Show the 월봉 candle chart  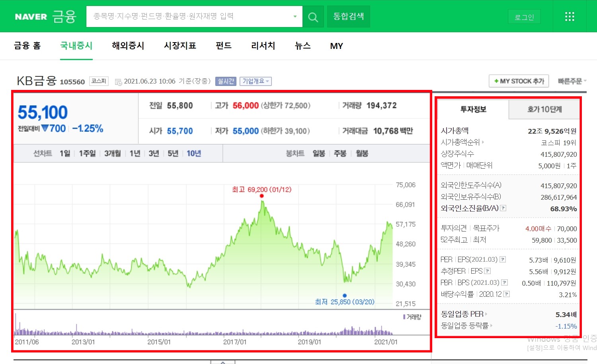362,154
